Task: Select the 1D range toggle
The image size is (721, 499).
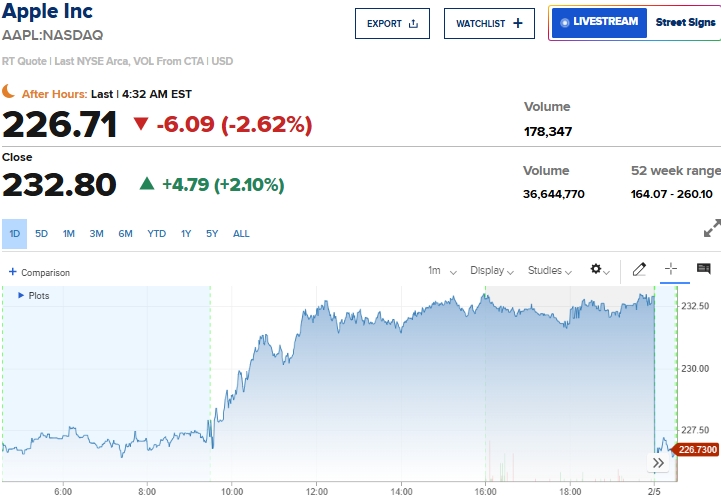Action: point(15,234)
